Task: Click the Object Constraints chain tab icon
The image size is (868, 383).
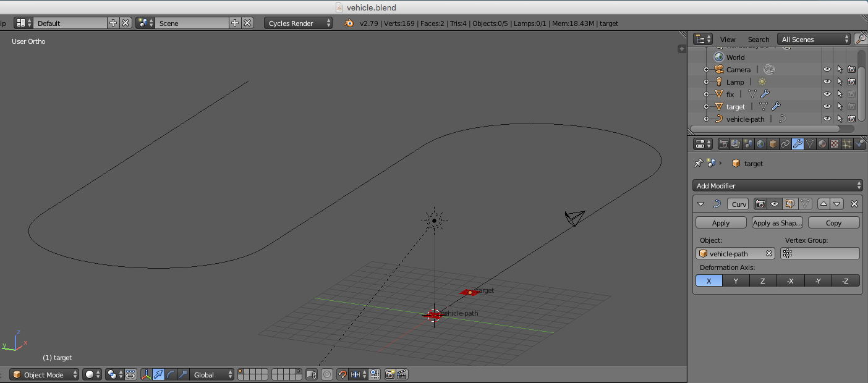Action: tap(785, 144)
